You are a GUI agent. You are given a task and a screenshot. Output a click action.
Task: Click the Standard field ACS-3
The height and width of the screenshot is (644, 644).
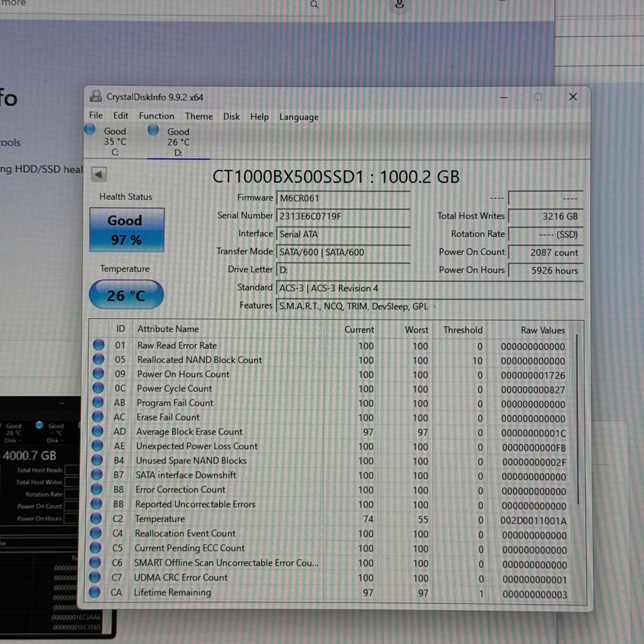pyautogui.click(x=430, y=288)
